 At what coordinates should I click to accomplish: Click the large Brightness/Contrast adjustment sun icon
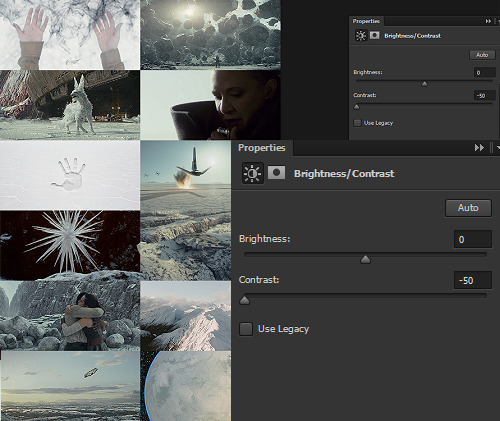pos(253,173)
